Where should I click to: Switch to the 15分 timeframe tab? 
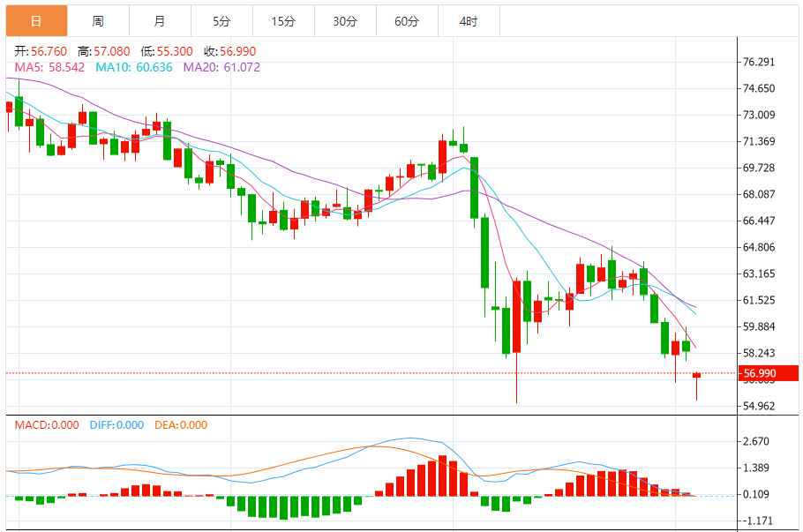point(284,21)
